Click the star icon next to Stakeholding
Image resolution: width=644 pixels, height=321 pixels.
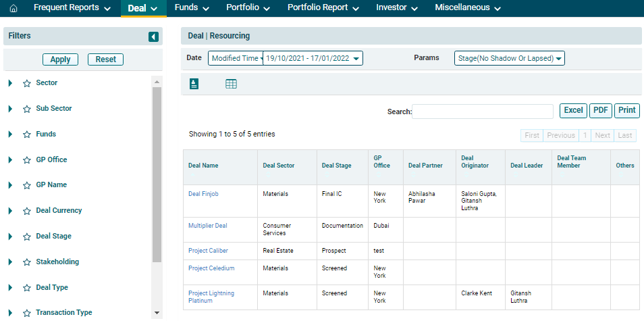point(27,262)
